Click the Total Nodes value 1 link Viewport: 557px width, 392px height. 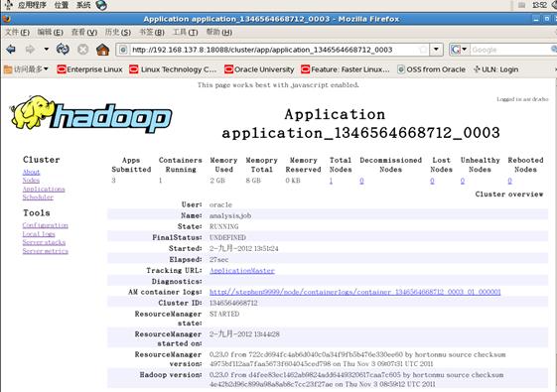pos(331,181)
